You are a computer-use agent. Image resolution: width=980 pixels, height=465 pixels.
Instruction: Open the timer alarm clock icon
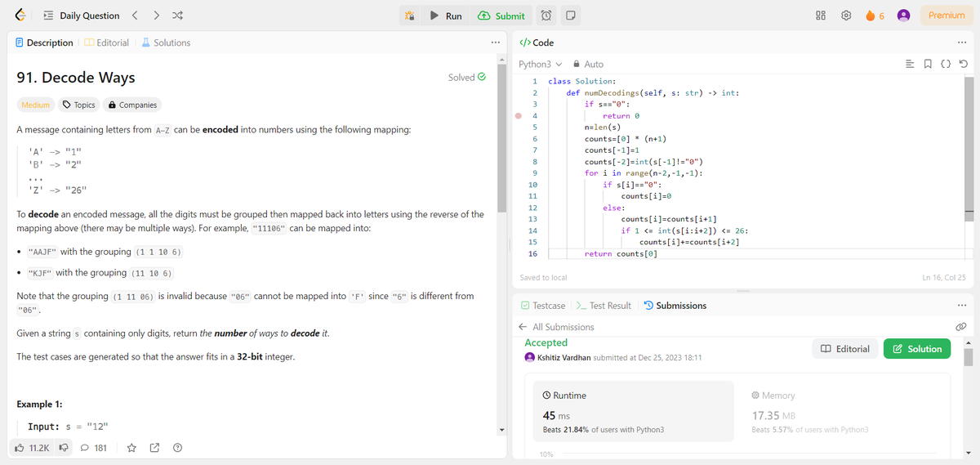pyautogui.click(x=547, y=16)
